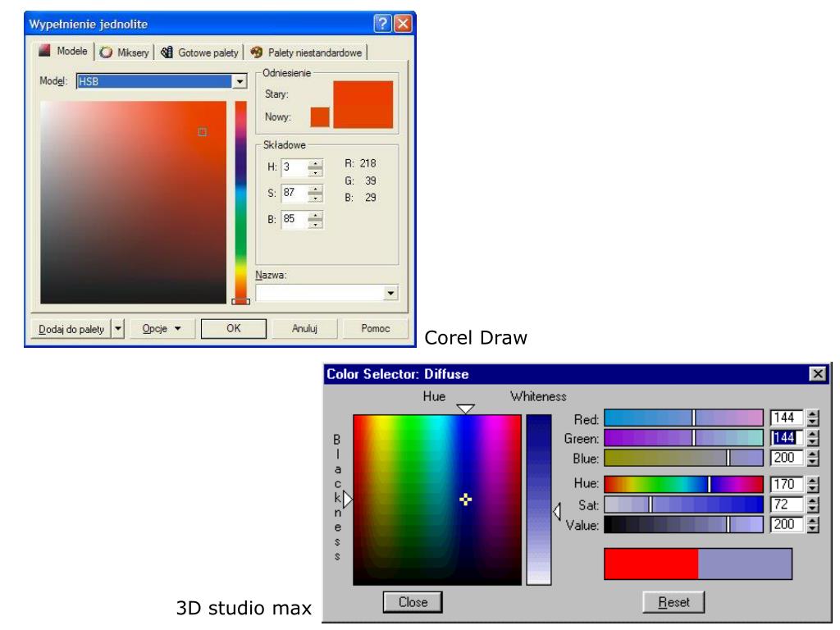Click the Green value spinner arrows
Screen dimensions: 840x630
tap(813, 438)
